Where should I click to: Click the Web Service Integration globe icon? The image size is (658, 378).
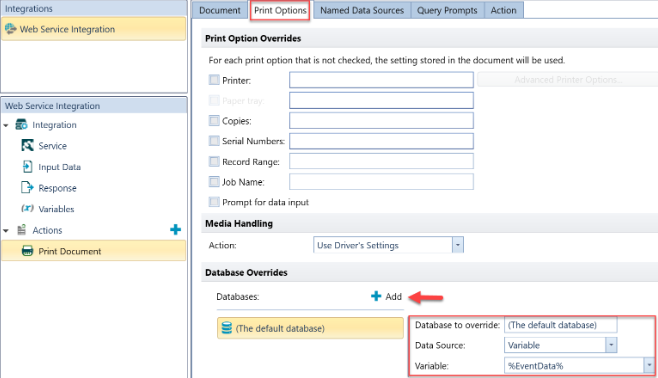pos(10,29)
